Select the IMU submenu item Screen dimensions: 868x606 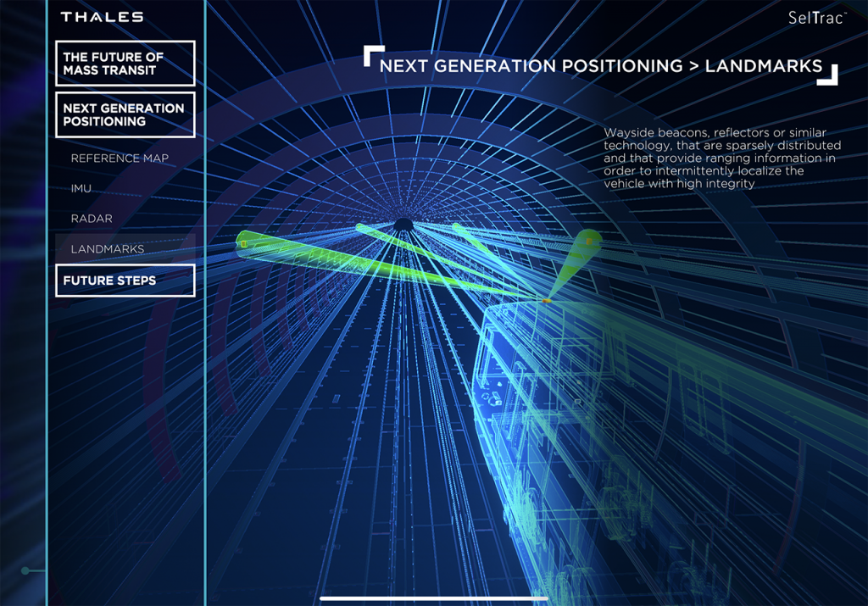(81, 189)
